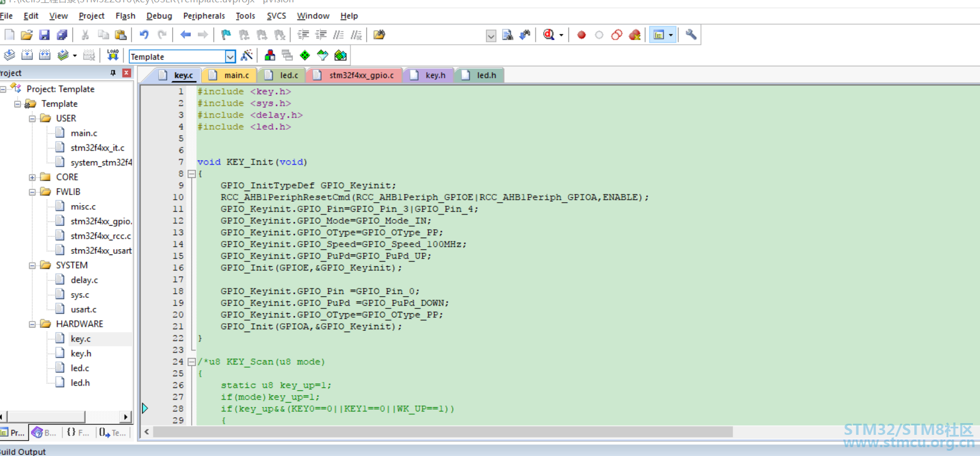Comment selection icon
This screenshot has width=980, height=456.
(339, 35)
